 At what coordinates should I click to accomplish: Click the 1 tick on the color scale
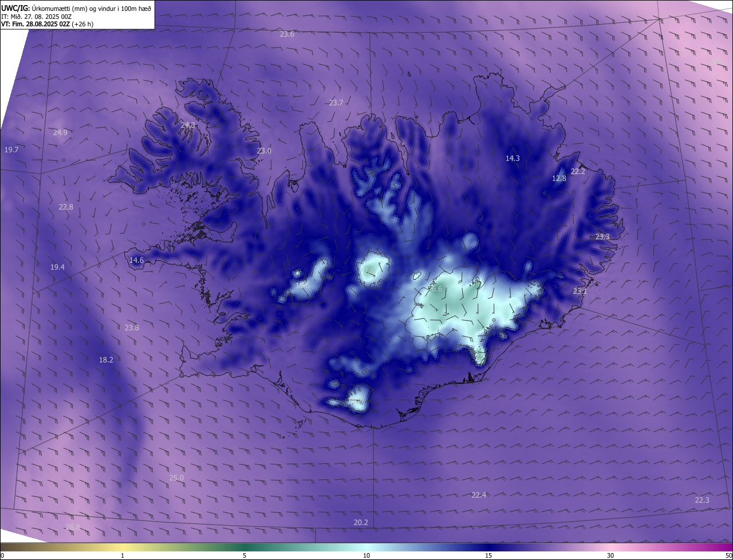(x=123, y=555)
